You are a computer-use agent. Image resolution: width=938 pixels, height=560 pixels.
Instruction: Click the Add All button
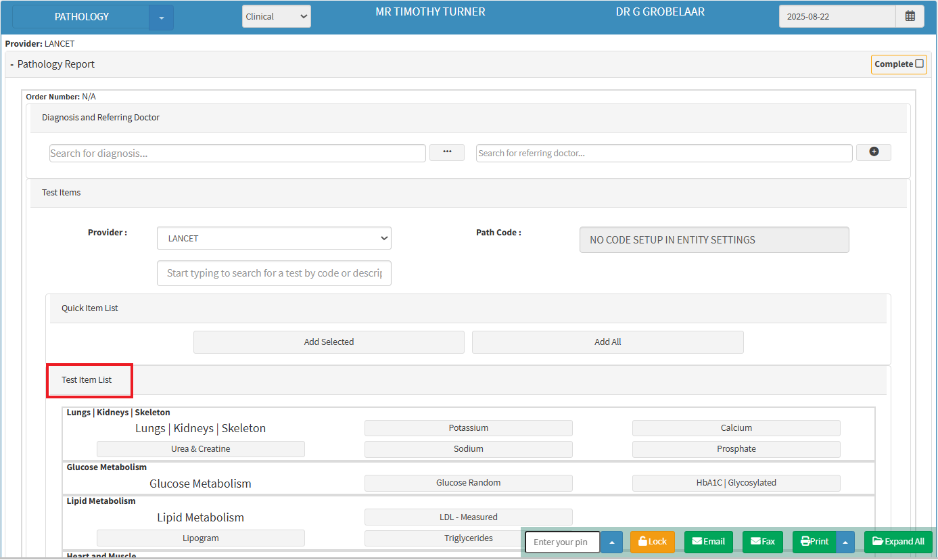click(607, 342)
